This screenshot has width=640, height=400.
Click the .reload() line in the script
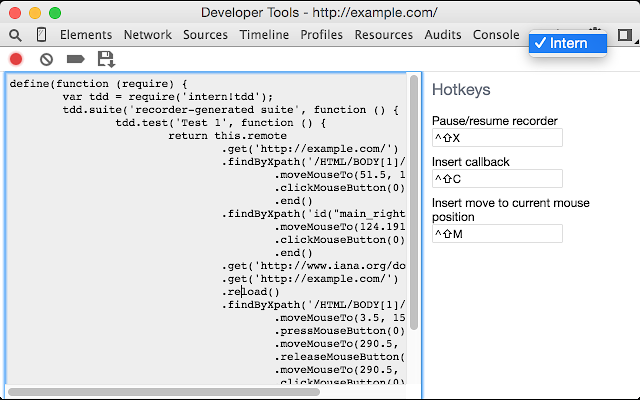click(x=251, y=292)
